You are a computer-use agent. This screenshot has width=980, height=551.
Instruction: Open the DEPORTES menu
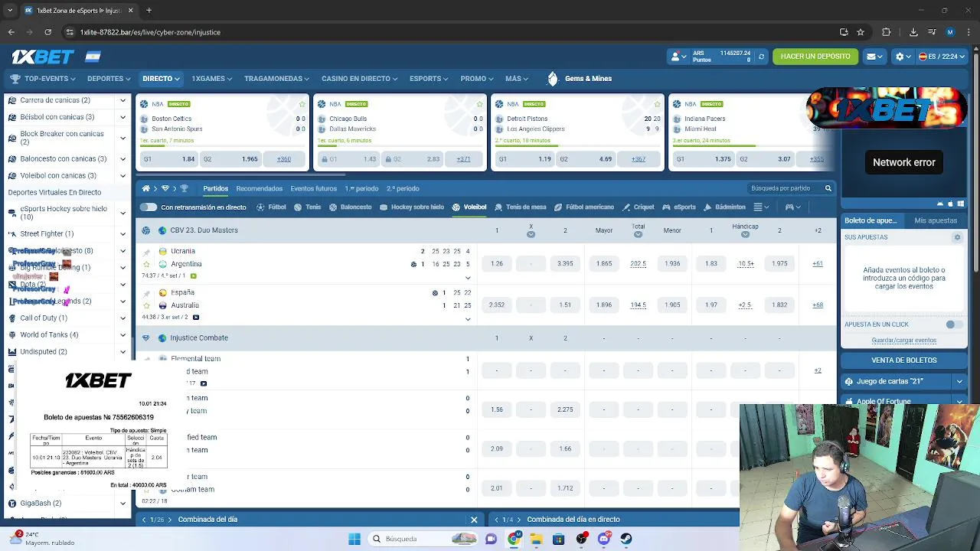pyautogui.click(x=109, y=79)
